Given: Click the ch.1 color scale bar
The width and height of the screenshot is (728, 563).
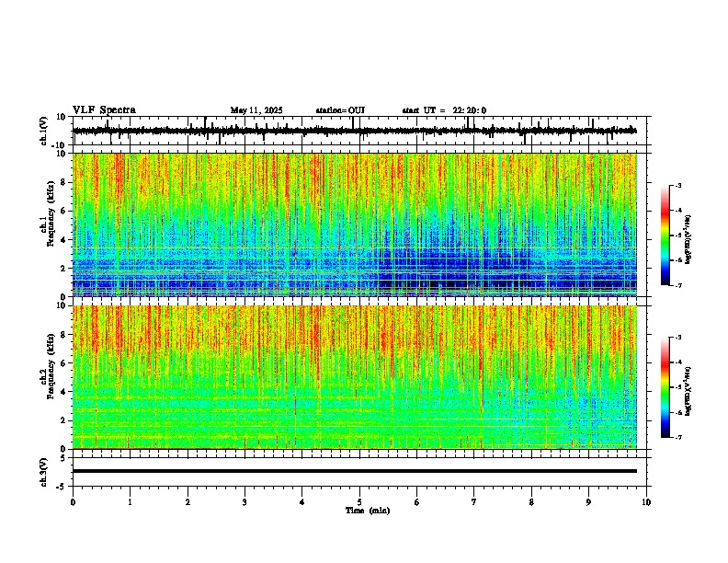Looking at the screenshot, I should coord(665,236).
